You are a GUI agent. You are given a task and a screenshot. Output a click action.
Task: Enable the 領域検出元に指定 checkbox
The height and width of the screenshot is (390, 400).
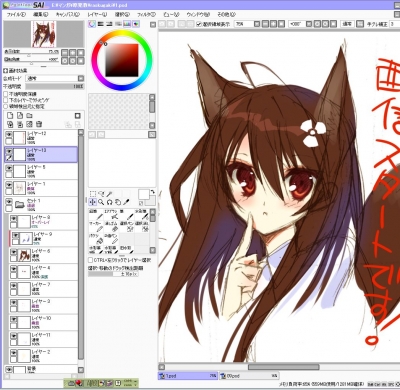(5, 106)
